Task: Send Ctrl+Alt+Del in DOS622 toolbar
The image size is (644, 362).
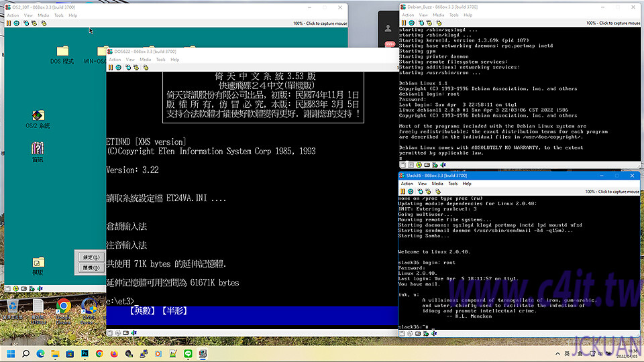Action: click(128, 68)
